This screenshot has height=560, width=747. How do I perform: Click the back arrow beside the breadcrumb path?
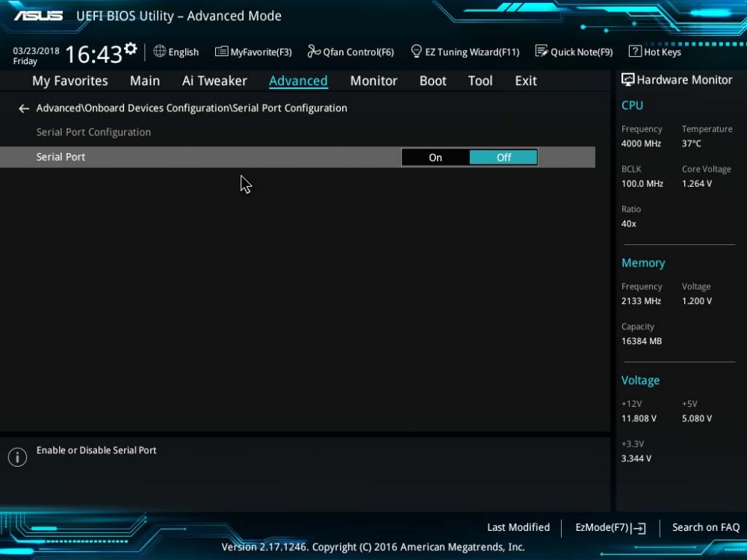point(24,109)
